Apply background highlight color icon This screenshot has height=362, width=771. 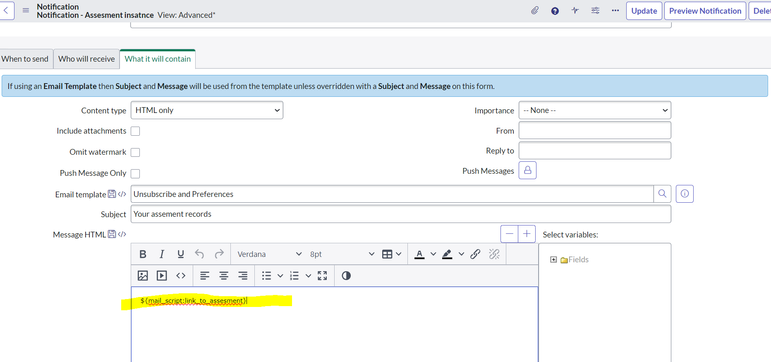[447, 254]
